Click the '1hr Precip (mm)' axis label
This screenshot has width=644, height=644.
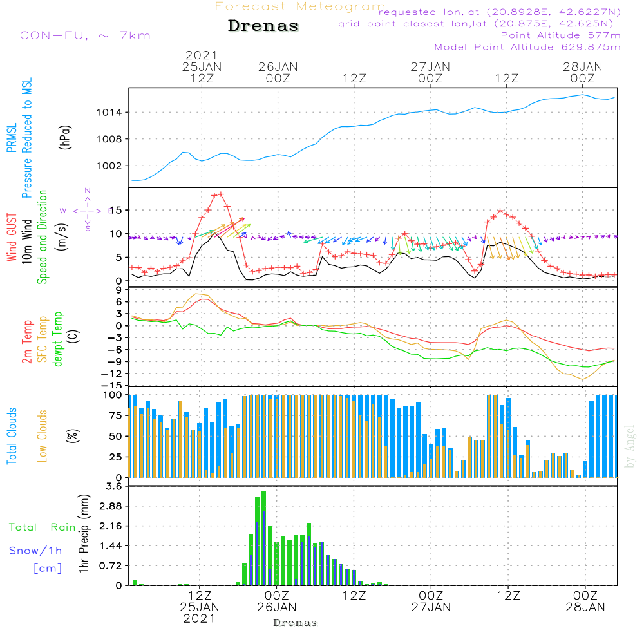coord(83,533)
